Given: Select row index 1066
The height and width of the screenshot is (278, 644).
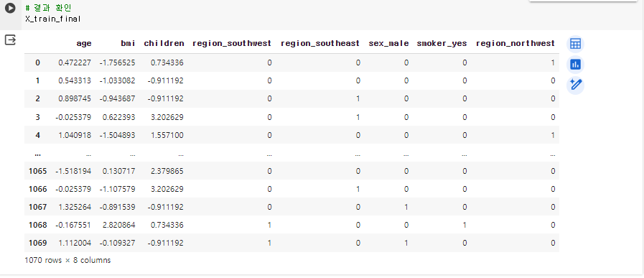Looking at the screenshot, I should (38, 189).
